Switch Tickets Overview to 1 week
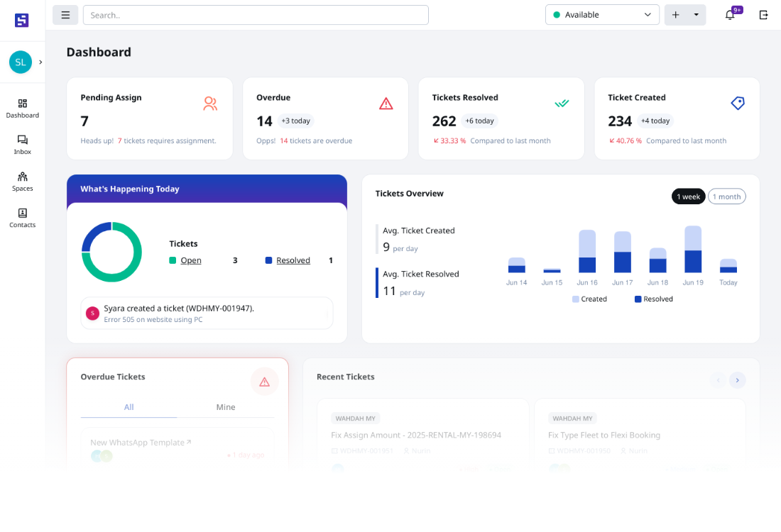Viewport: 781px width, 532px height. (688, 196)
